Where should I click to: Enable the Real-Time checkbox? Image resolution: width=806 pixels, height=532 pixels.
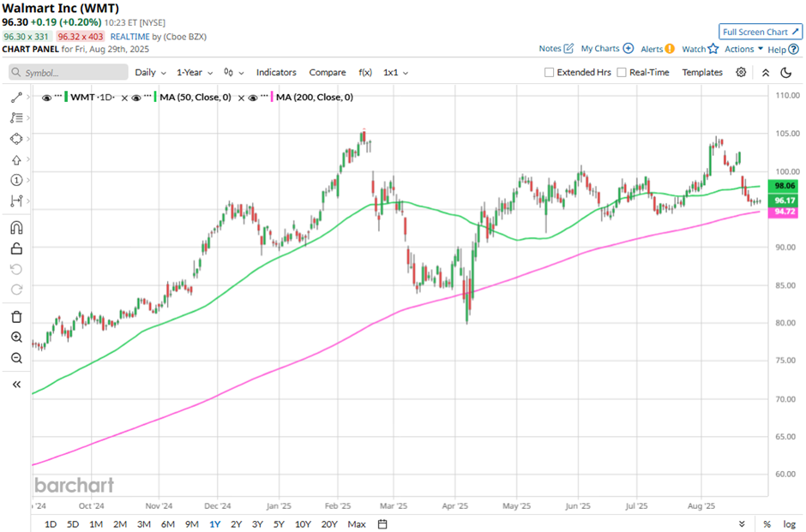pyautogui.click(x=622, y=73)
